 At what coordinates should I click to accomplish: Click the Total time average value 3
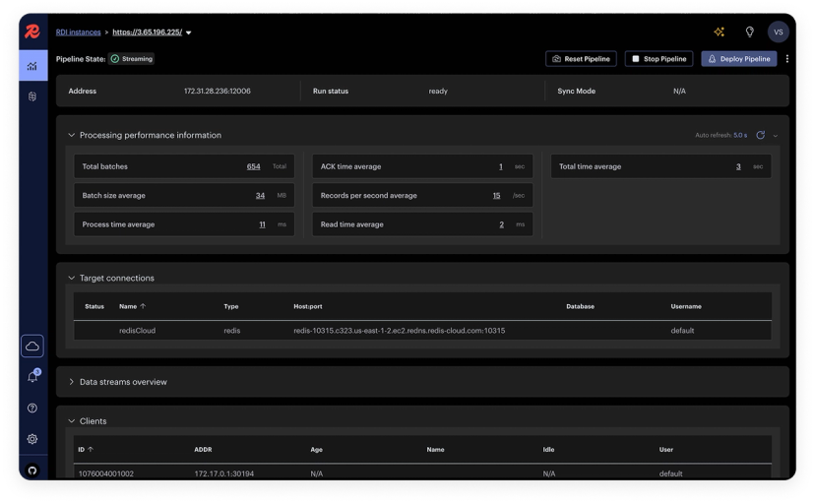pos(738,166)
